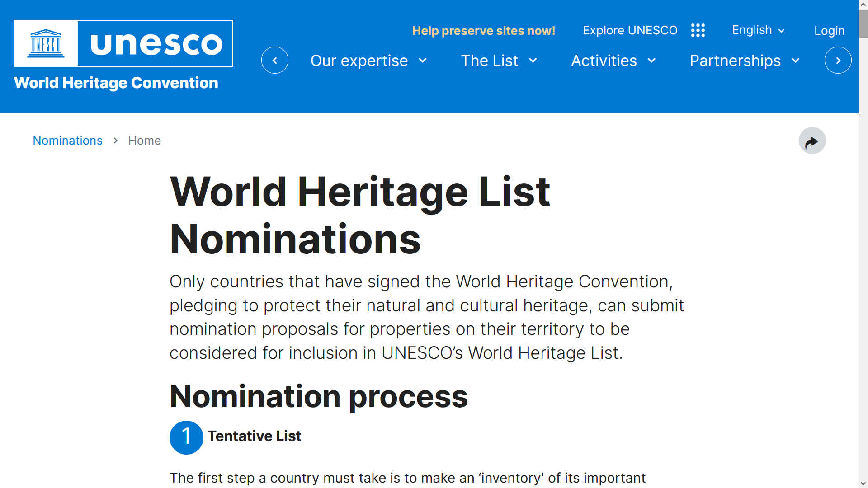
Task: Click the UNESCO wordmark logo
Action: pyautogui.click(x=156, y=43)
